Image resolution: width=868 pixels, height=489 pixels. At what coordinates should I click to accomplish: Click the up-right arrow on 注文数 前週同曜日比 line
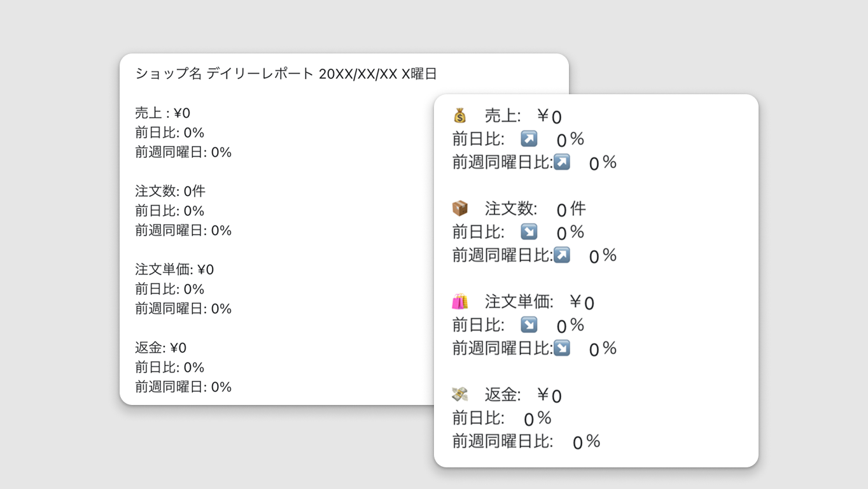561,255
